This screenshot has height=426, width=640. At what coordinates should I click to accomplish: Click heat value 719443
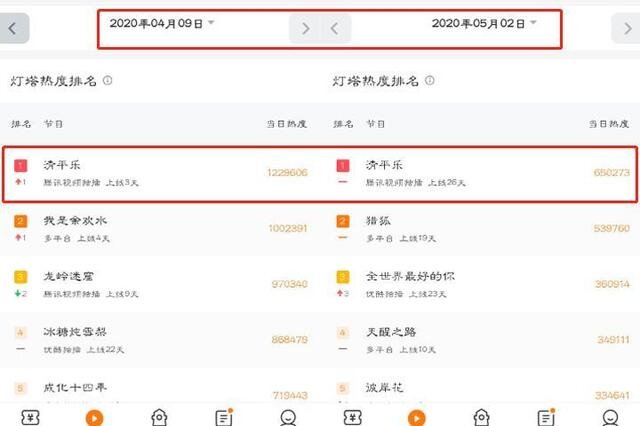(290, 395)
